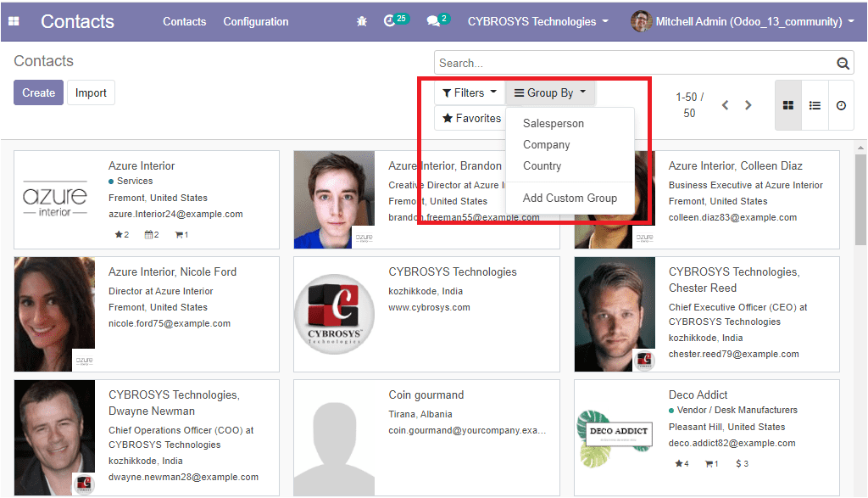The width and height of the screenshot is (868, 498).
Task: Click the search magnifier icon
Action: click(843, 63)
